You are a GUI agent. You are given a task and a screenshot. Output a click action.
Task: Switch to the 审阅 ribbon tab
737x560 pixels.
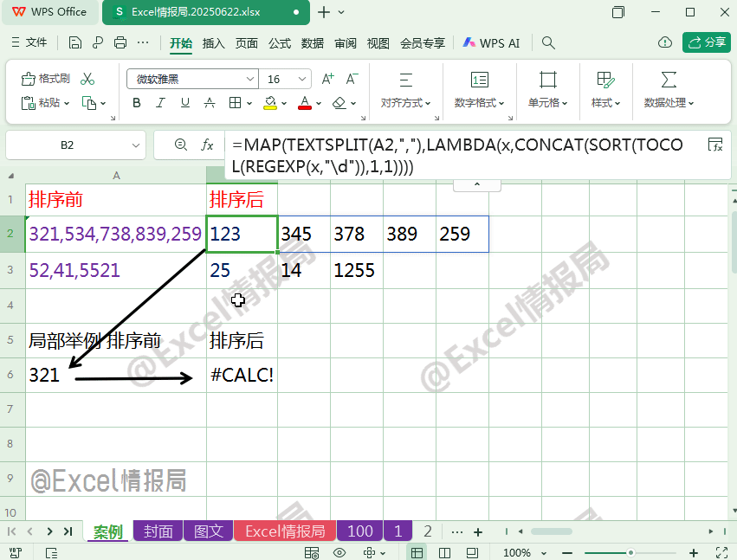click(x=346, y=43)
